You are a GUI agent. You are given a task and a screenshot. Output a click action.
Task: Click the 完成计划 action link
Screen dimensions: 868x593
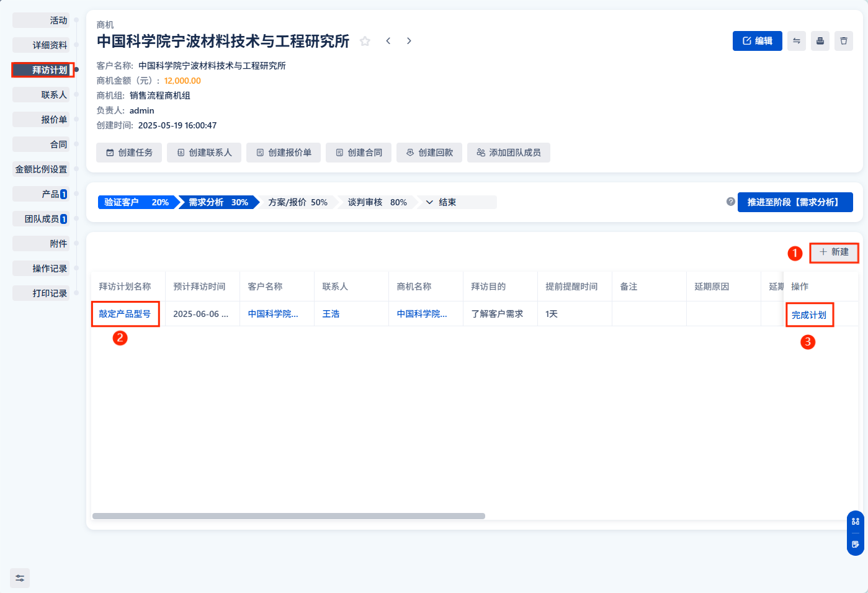(809, 315)
